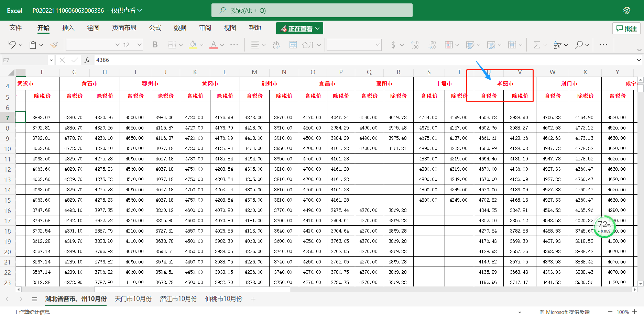Image resolution: width=644 pixels, height=316 pixels.
Task: Click the AutoSum sigma icon
Action: click(x=536, y=45)
